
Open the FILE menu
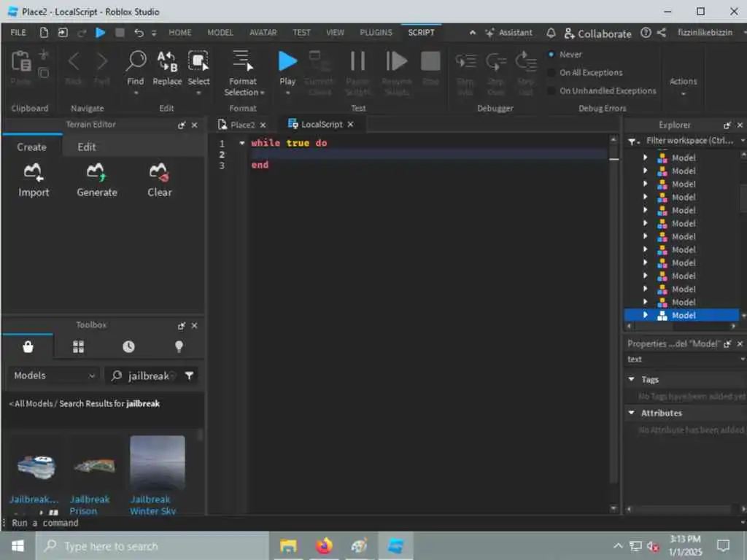pos(18,32)
